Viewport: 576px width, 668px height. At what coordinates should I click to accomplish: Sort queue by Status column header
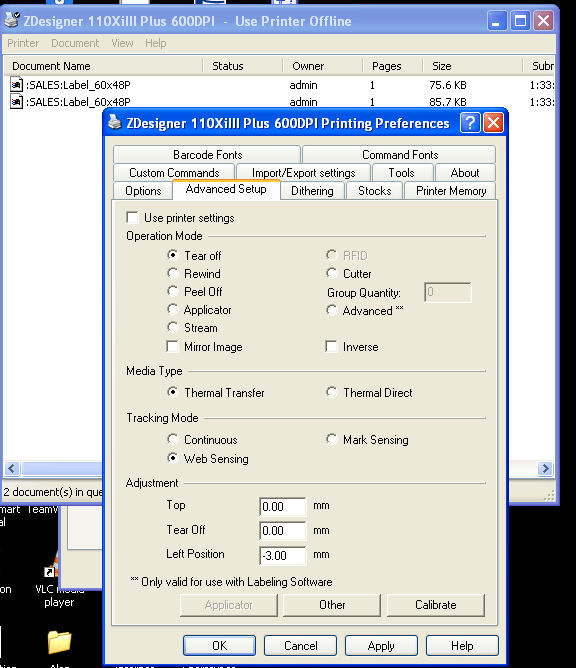(242, 66)
